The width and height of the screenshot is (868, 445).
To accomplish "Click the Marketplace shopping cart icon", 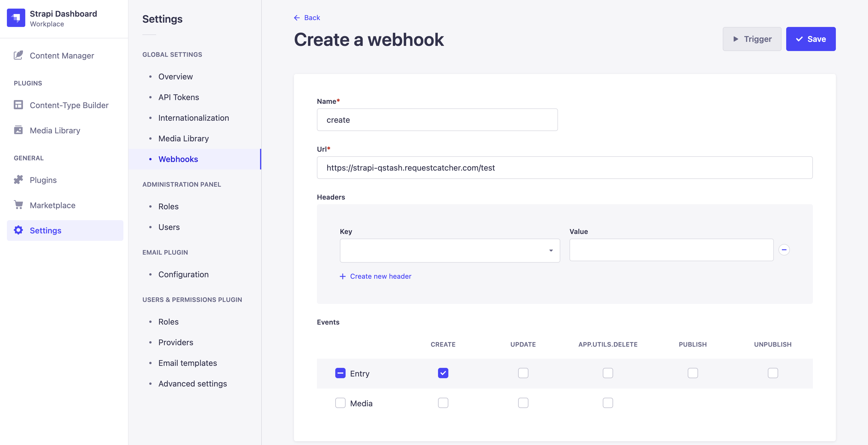I will (x=18, y=205).
